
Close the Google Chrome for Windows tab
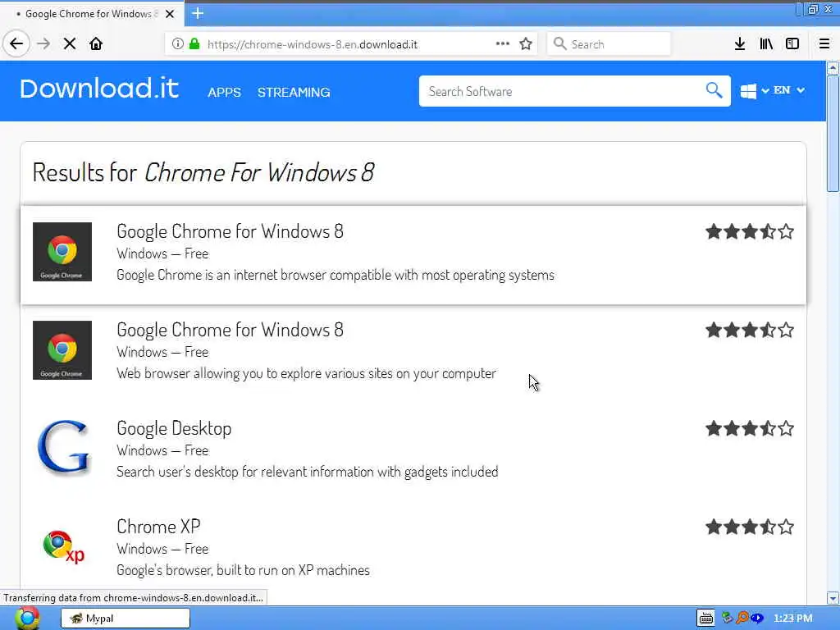click(170, 14)
